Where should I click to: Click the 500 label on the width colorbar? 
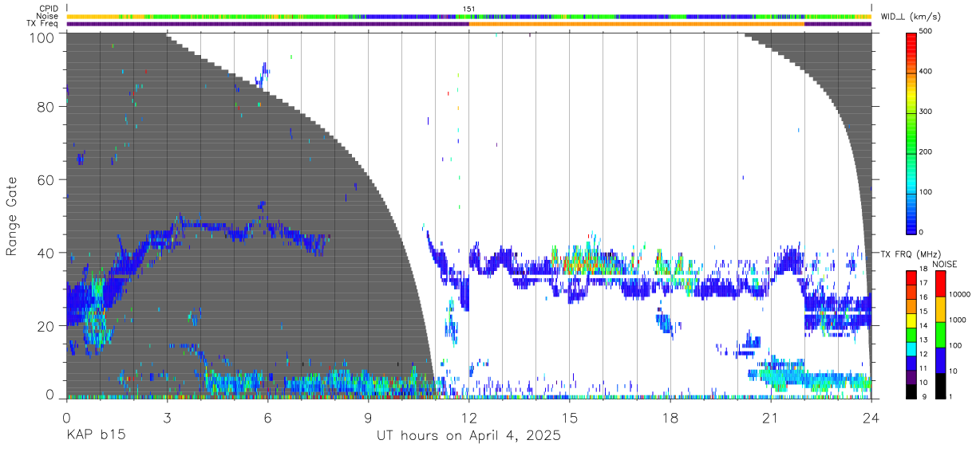click(x=927, y=32)
